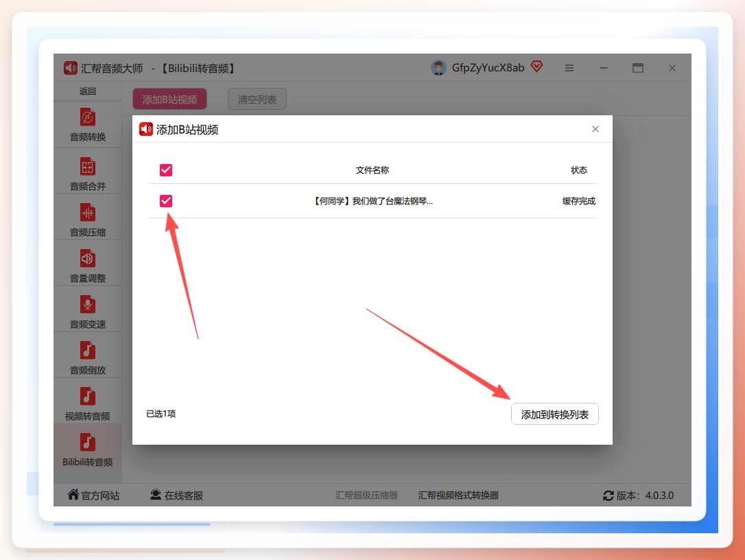Click the user avatar icon
745x560 pixels.
coord(438,68)
